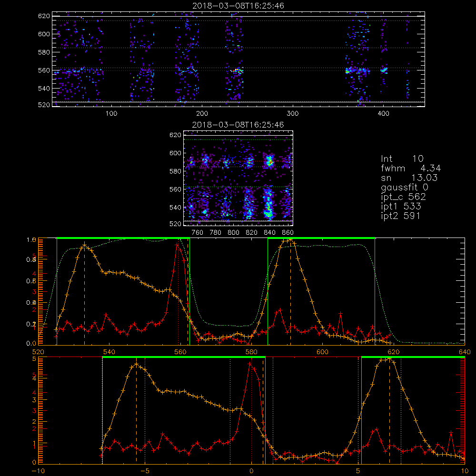Image resolution: width=476 pixels, height=476 pixels.
Task: Click y-axis label 520 of middle image
Action: click(x=176, y=224)
